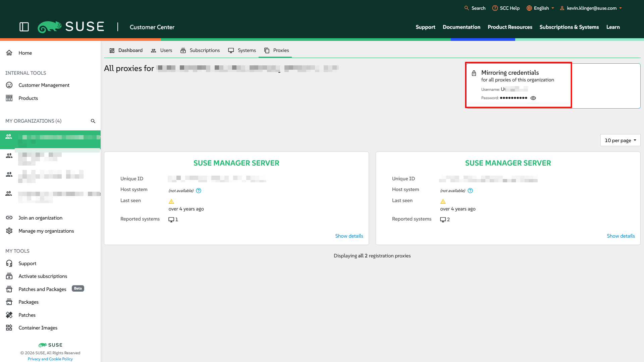Viewport: 644px width, 362px height.
Task: Open Container Images
Action: click(38, 328)
